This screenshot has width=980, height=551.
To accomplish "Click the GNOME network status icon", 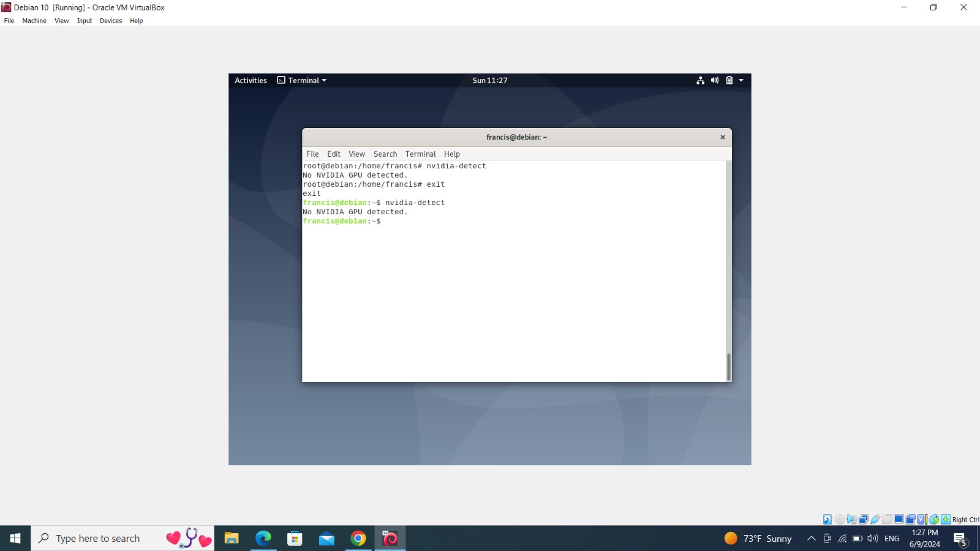I will click(701, 80).
